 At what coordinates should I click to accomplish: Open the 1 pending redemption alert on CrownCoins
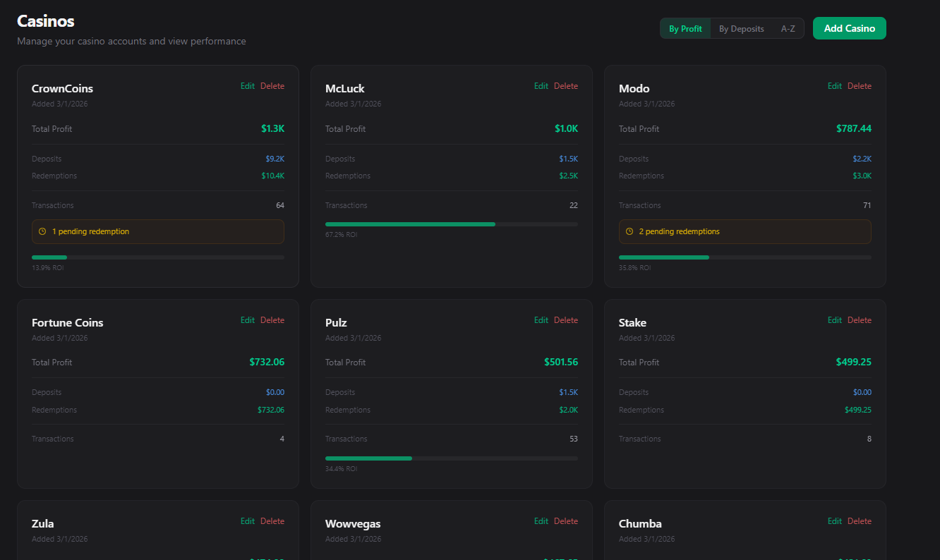pyautogui.click(x=157, y=231)
